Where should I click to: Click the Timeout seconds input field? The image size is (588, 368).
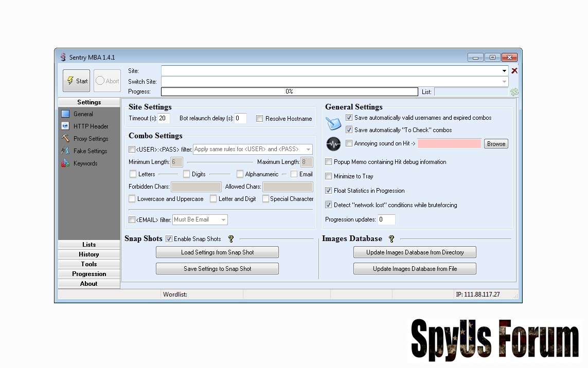point(164,119)
